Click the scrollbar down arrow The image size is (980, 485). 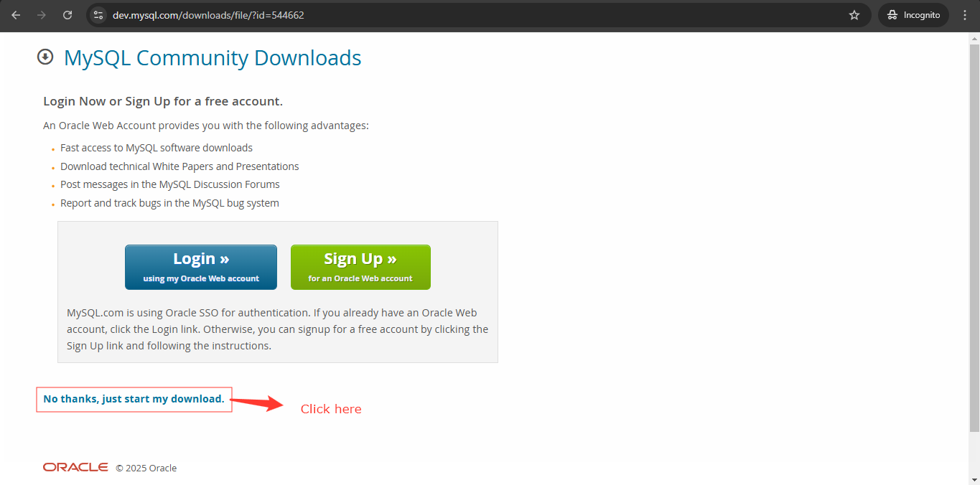tap(974, 479)
